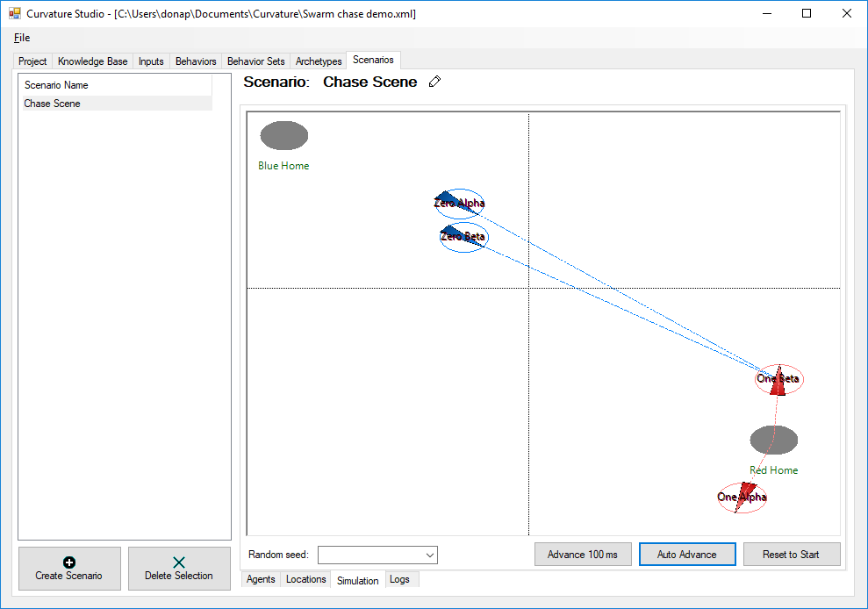Close the Curvature Studio window
This screenshot has height=609, width=868.
(846, 13)
